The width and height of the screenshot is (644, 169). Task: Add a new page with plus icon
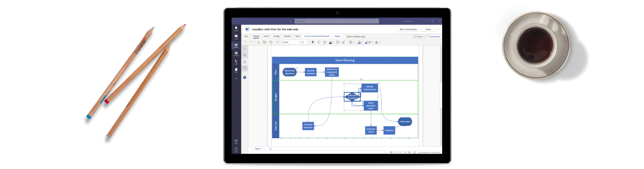click(x=270, y=149)
